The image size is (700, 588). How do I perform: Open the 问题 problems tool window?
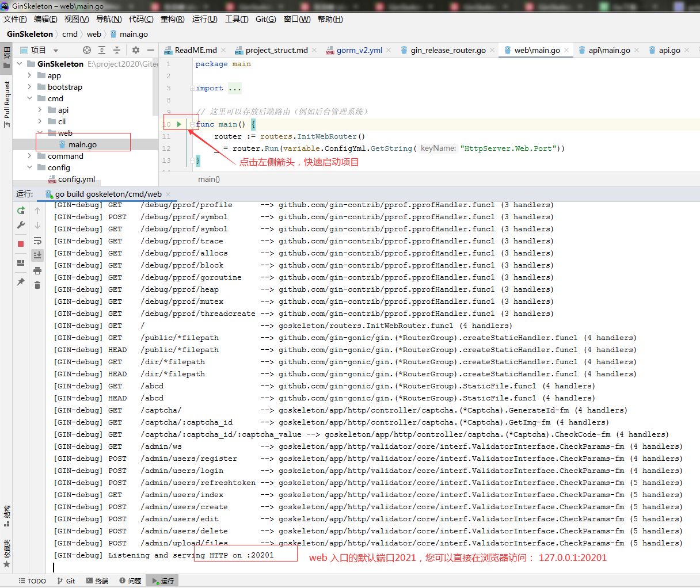coord(130,581)
